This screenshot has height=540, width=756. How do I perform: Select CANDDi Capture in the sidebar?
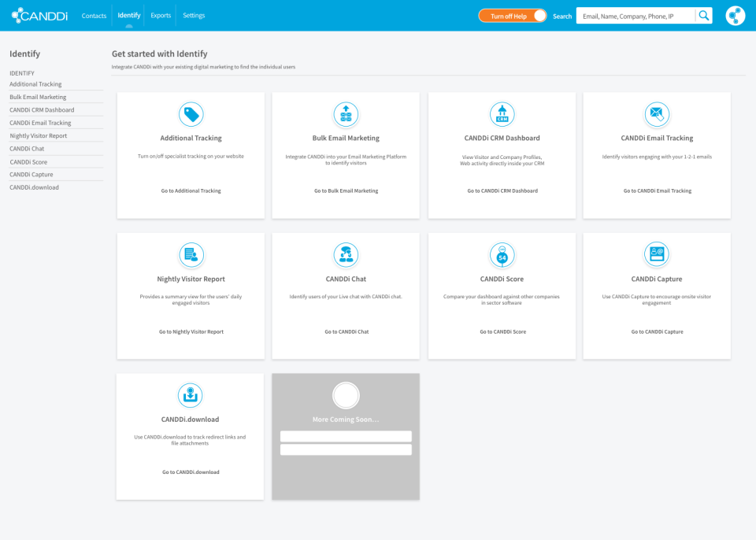point(31,175)
